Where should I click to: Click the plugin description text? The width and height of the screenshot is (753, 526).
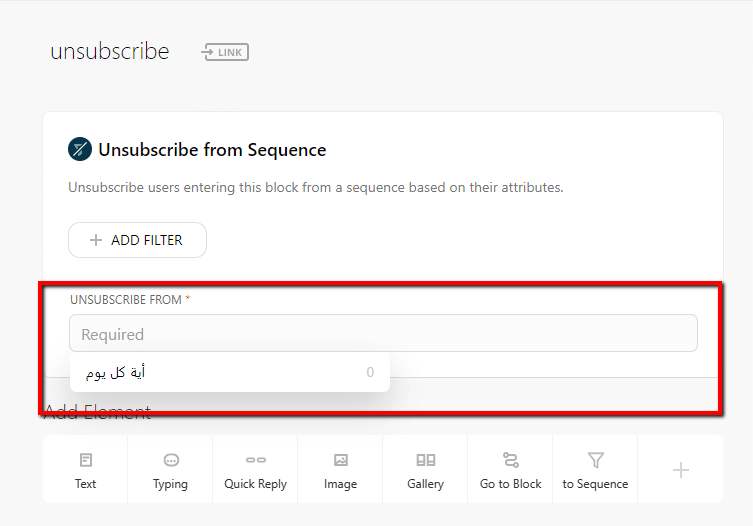316,187
